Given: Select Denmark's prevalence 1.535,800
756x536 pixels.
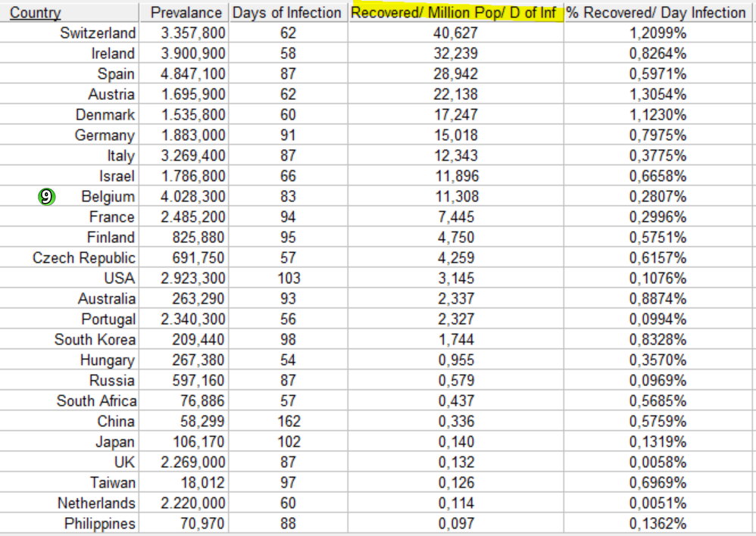Looking at the screenshot, I should pos(193,115).
